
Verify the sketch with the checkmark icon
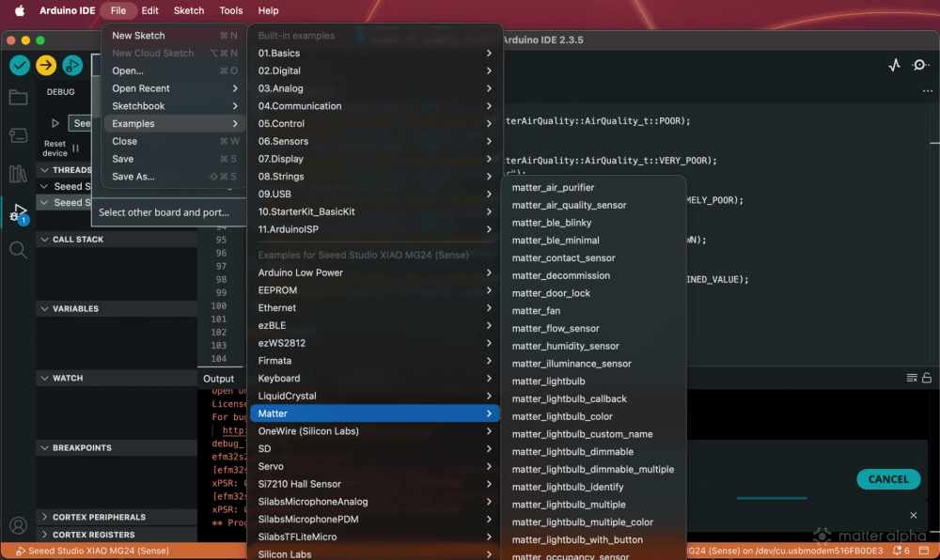(19, 66)
